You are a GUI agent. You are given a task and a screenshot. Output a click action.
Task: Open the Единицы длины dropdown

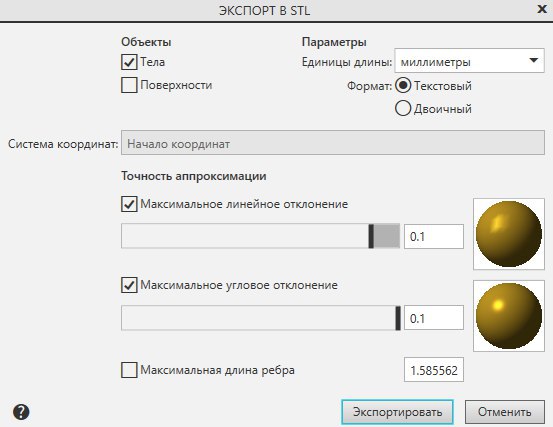[x=469, y=61]
